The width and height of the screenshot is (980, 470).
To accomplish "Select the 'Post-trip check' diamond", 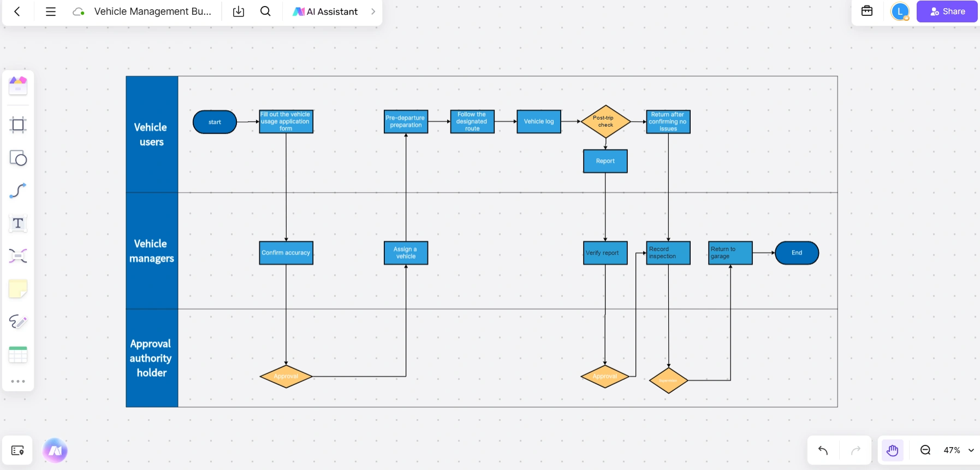I will click(x=605, y=121).
